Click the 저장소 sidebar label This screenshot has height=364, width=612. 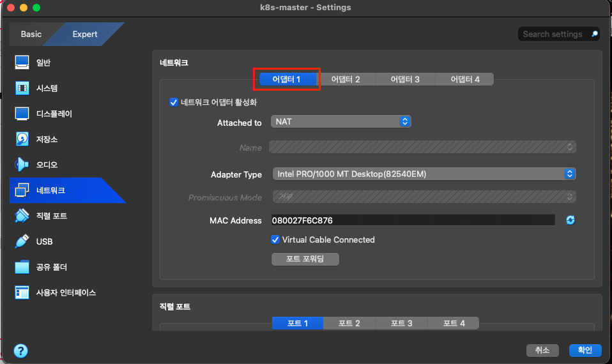(x=47, y=139)
